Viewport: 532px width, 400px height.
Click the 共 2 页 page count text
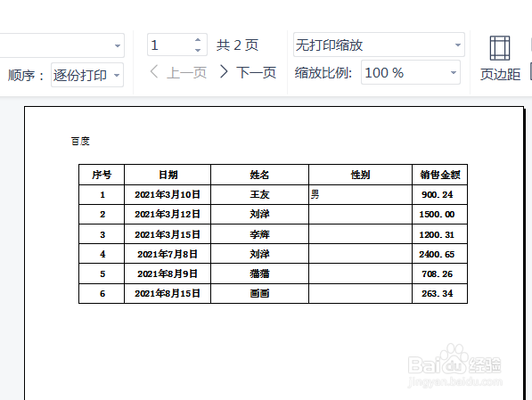[238, 45]
